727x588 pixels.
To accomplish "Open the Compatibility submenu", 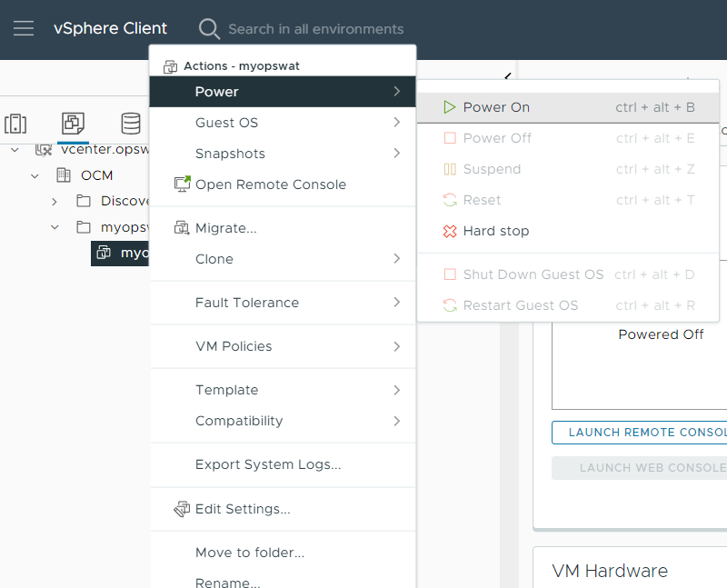I will (283, 421).
